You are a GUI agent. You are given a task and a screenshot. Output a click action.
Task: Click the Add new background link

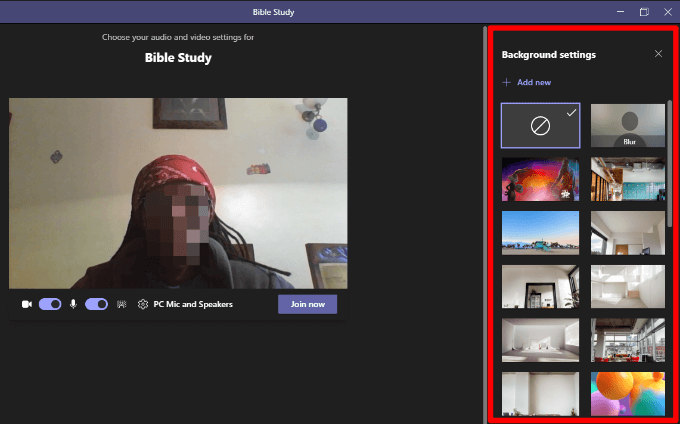[534, 82]
